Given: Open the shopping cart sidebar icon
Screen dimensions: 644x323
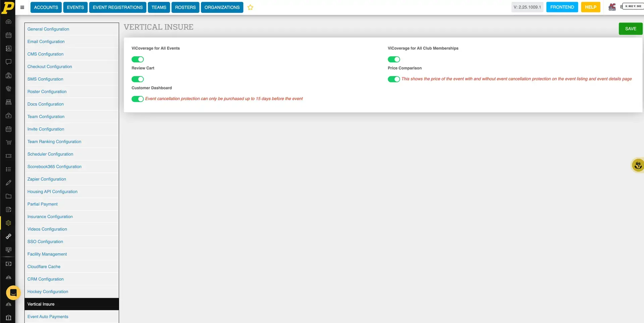Looking at the screenshot, I should click(8, 143).
